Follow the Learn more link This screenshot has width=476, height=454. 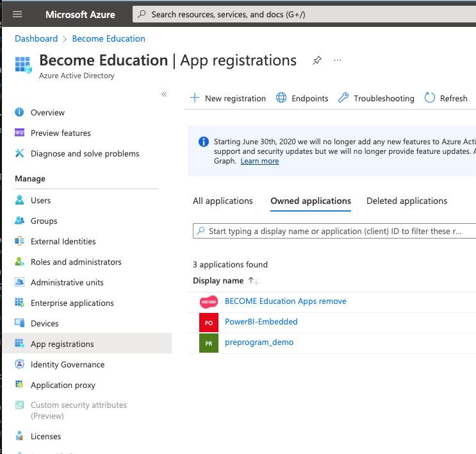[260, 161]
